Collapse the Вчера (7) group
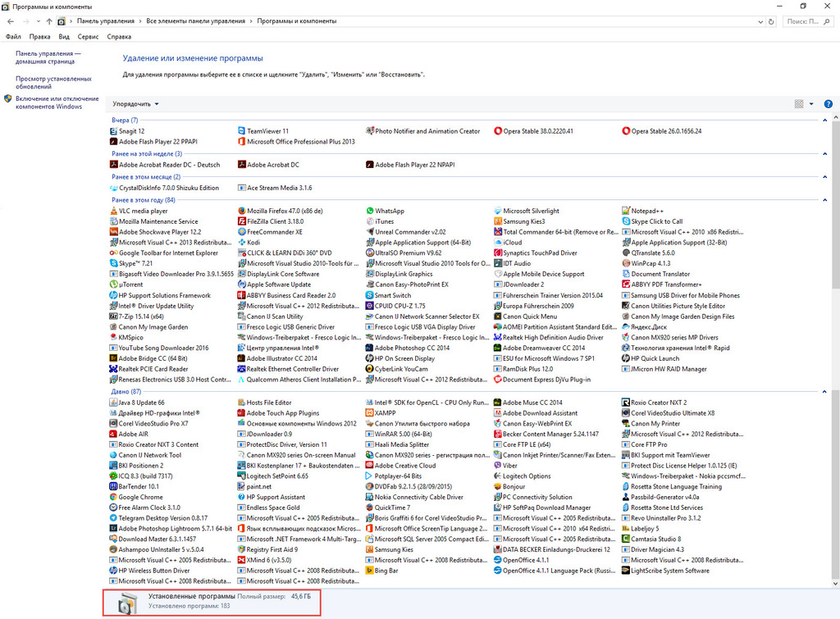The width and height of the screenshot is (840, 619). [x=824, y=121]
